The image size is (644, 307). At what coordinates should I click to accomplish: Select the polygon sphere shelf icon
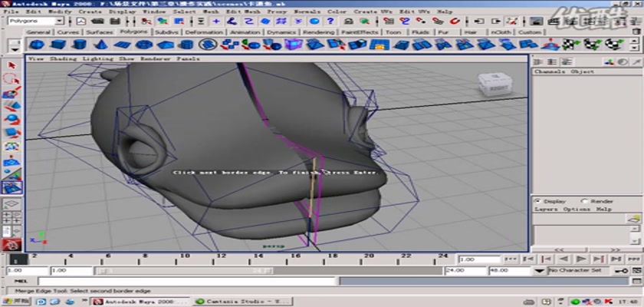[37, 44]
